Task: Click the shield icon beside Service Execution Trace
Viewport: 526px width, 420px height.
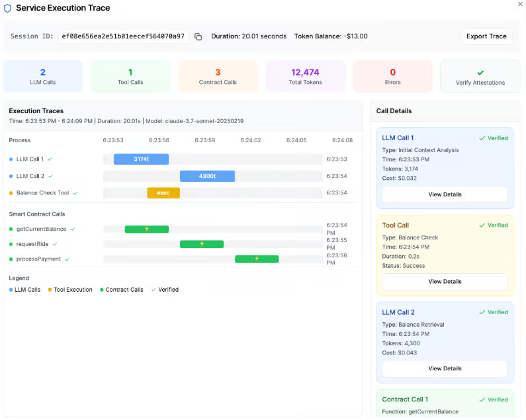Action: 8,8
